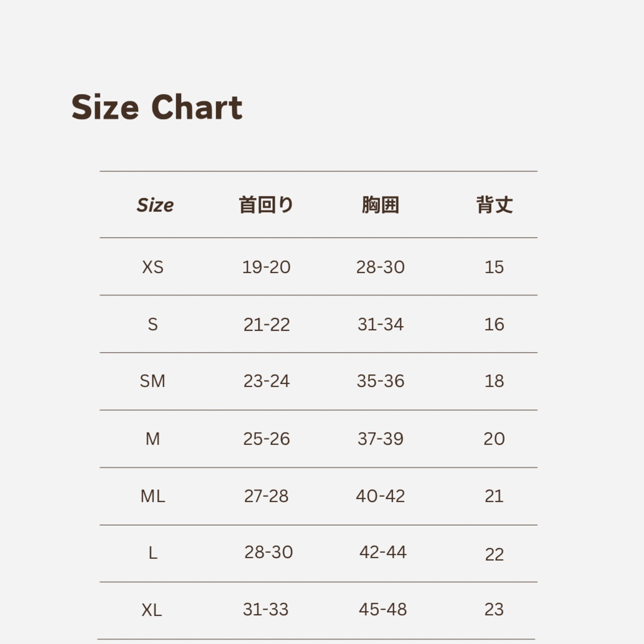Click the 首回り column header
Viewport: 644px width, 644px height.
266,205
